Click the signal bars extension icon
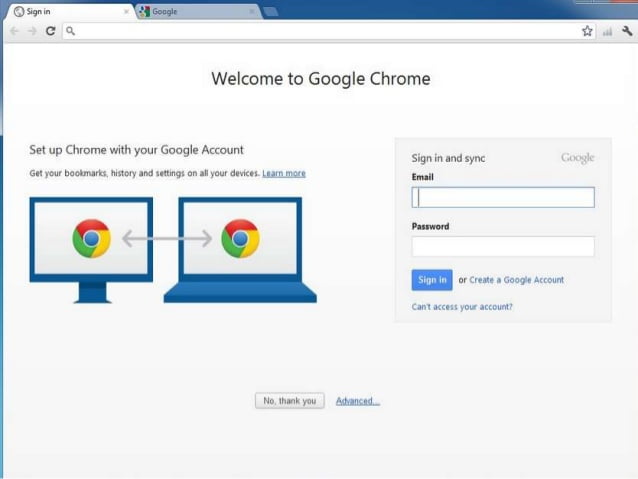Viewport: 638px width, 479px height. [x=607, y=31]
